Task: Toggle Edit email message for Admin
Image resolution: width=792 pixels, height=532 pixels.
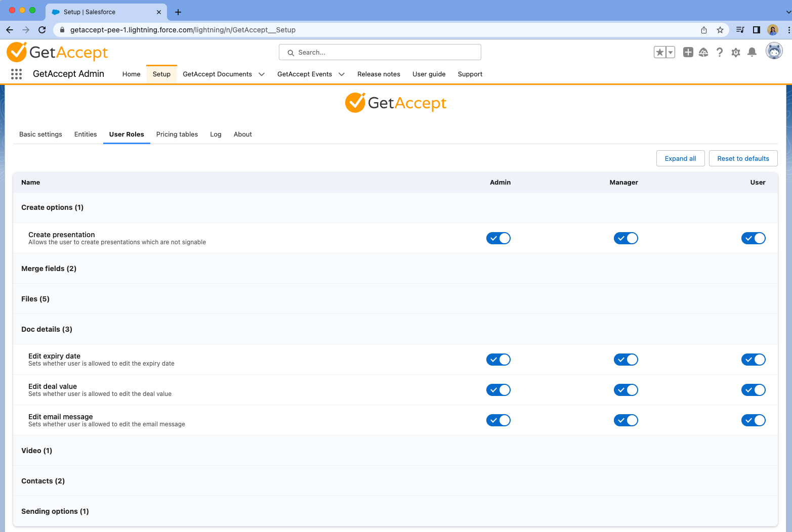Action: [498, 420]
